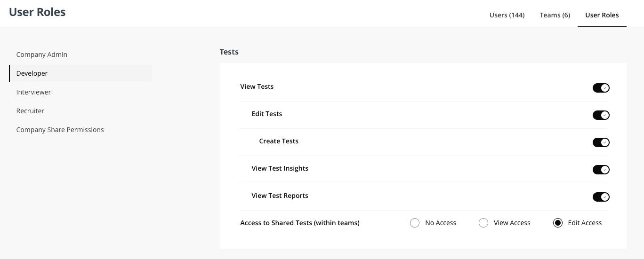Click the View Test Insights label
The height and width of the screenshot is (259, 644).
(280, 168)
